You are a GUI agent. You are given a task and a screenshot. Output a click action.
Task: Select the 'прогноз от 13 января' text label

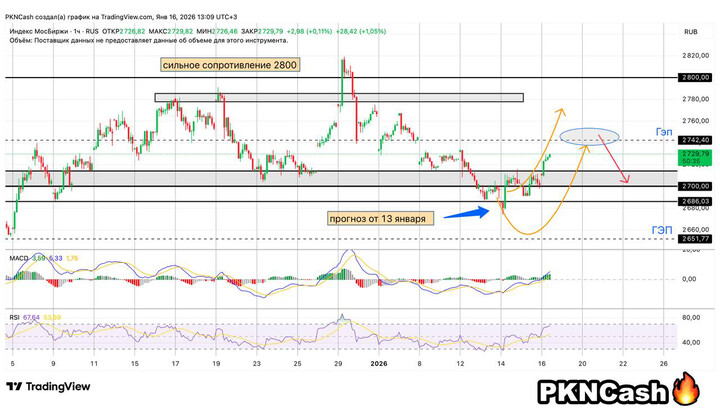[379, 218]
